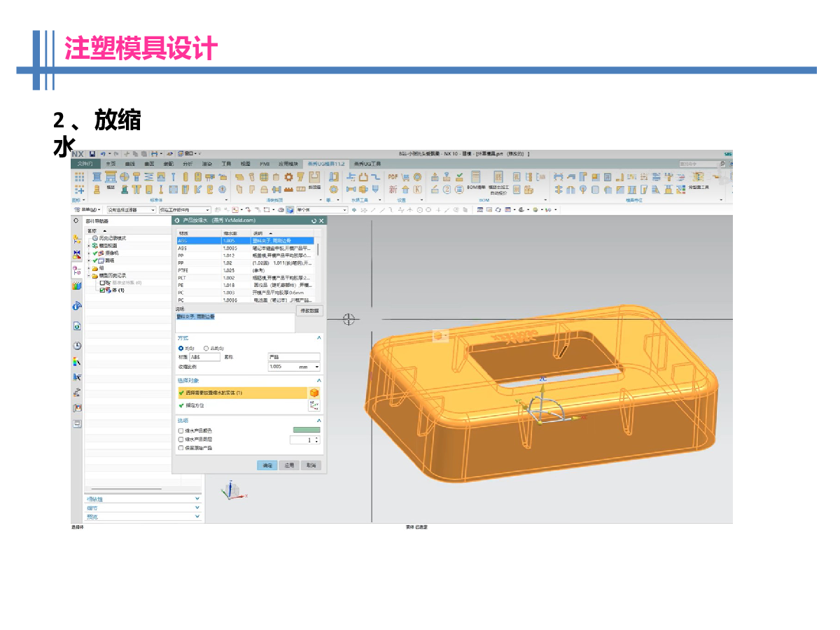The image size is (840, 630).
Task: Open the BOM清单 tool
Action: point(476,180)
